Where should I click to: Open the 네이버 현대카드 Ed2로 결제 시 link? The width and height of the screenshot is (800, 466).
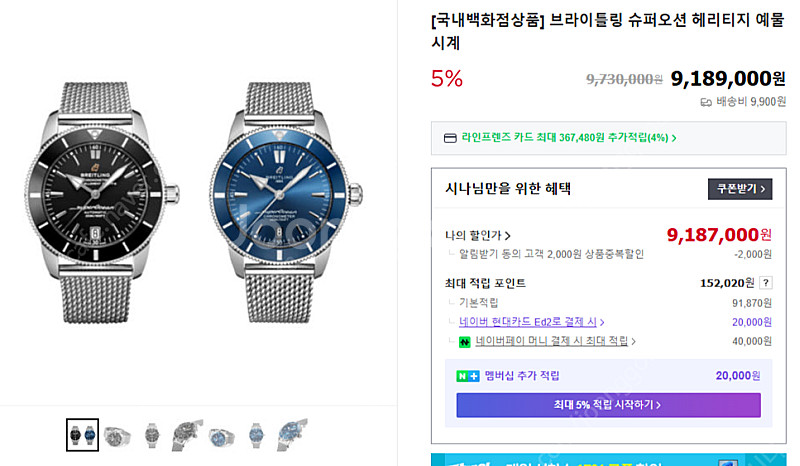point(531,322)
